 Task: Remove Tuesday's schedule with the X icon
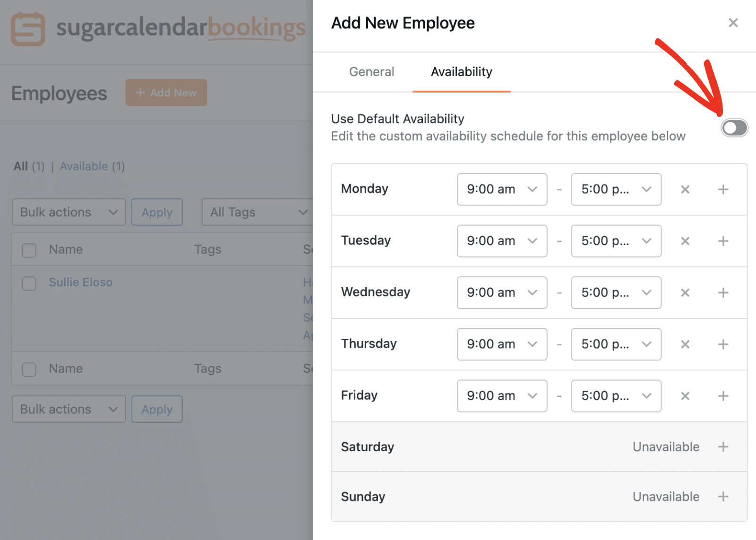click(685, 241)
